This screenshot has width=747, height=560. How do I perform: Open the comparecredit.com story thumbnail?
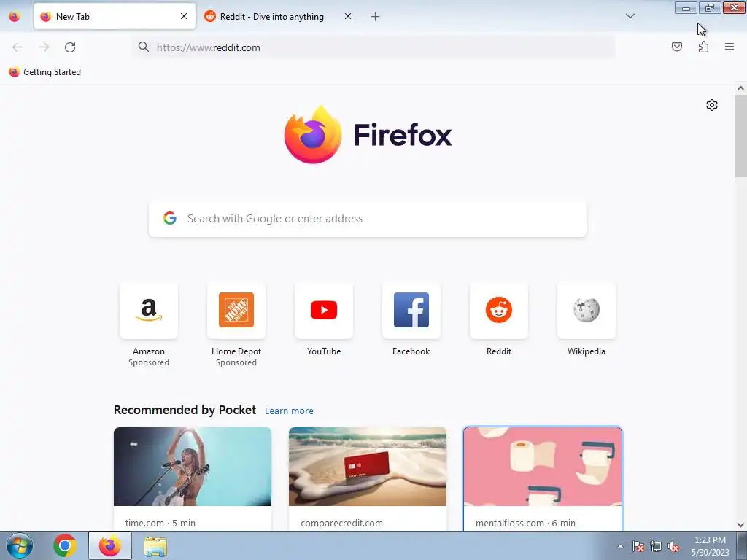pyautogui.click(x=368, y=467)
